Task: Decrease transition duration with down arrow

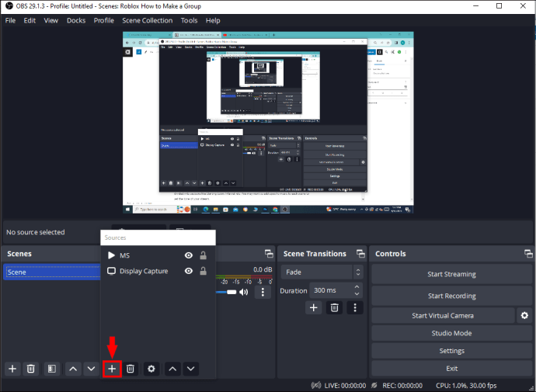Action: pyautogui.click(x=357, y=294)
